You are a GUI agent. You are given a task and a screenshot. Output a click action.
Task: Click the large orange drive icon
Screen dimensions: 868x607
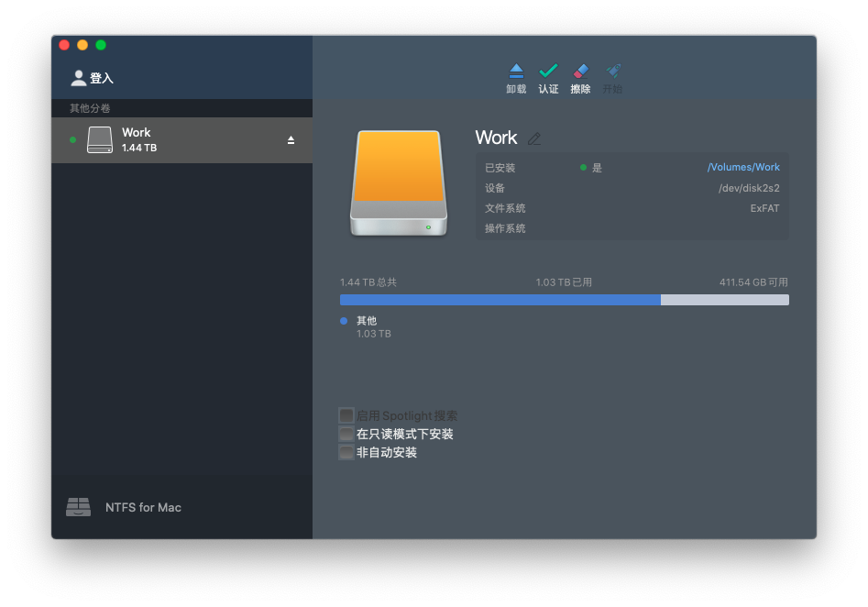click(399, 183)
